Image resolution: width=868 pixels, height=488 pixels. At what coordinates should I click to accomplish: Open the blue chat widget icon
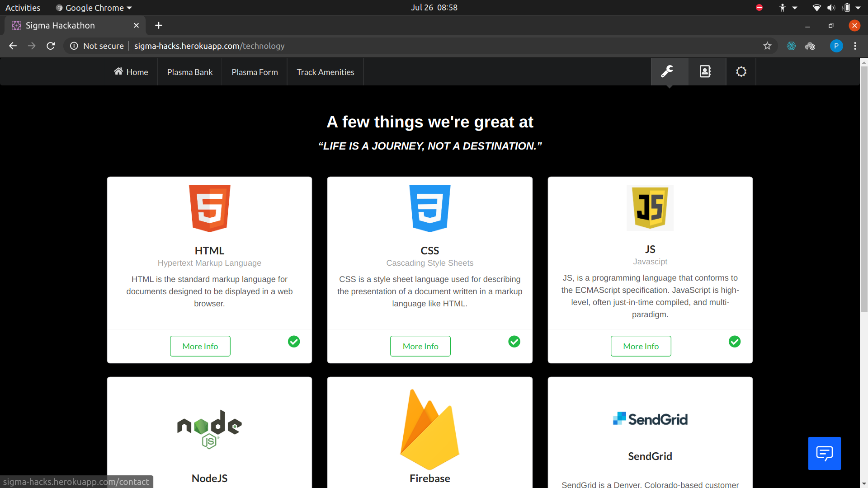click(x=824, y=453)
